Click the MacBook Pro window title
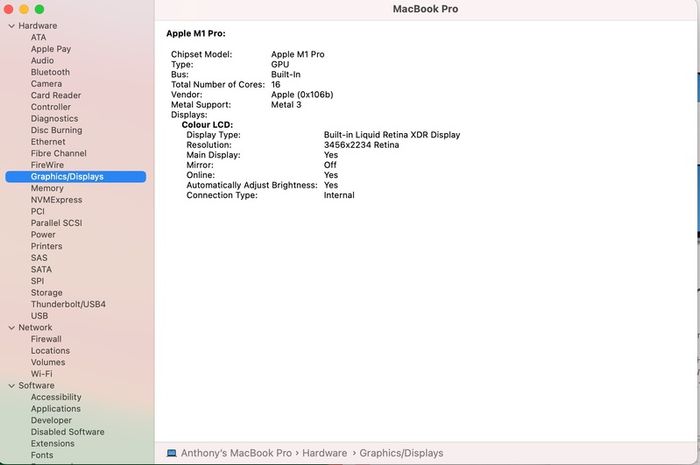 (425, 9)
